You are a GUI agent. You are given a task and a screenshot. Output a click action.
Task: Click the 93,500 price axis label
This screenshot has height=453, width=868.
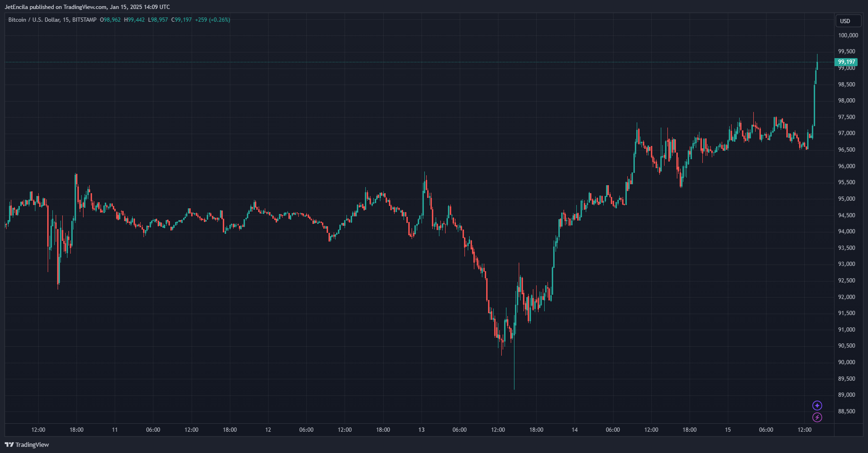tap(846, 248)
